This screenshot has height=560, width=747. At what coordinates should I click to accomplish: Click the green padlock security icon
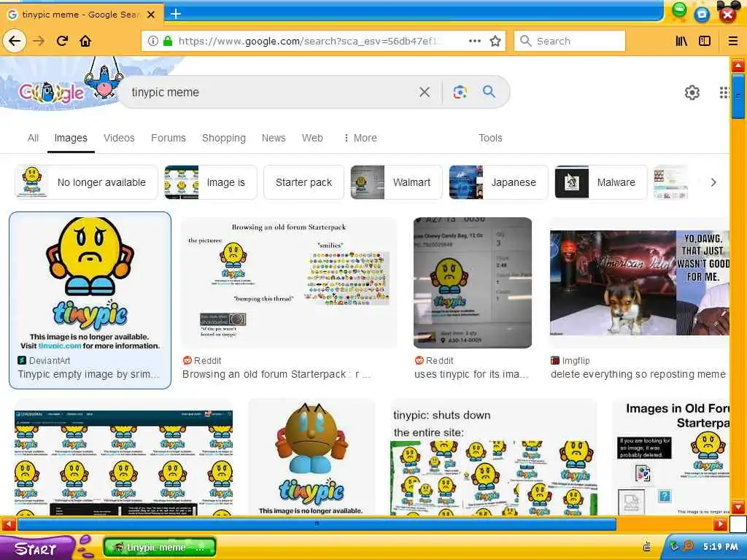(x=168, y=41)
